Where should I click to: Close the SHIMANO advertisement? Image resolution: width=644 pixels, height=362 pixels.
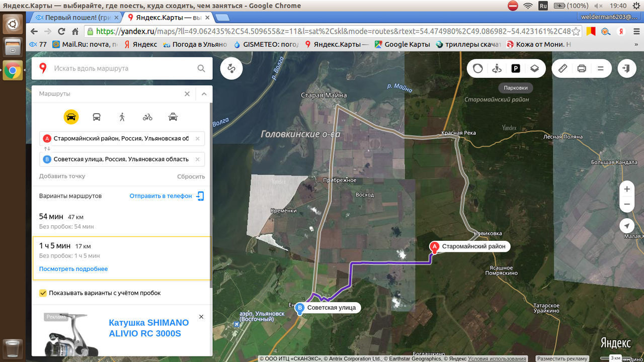[x=201, y=317]
